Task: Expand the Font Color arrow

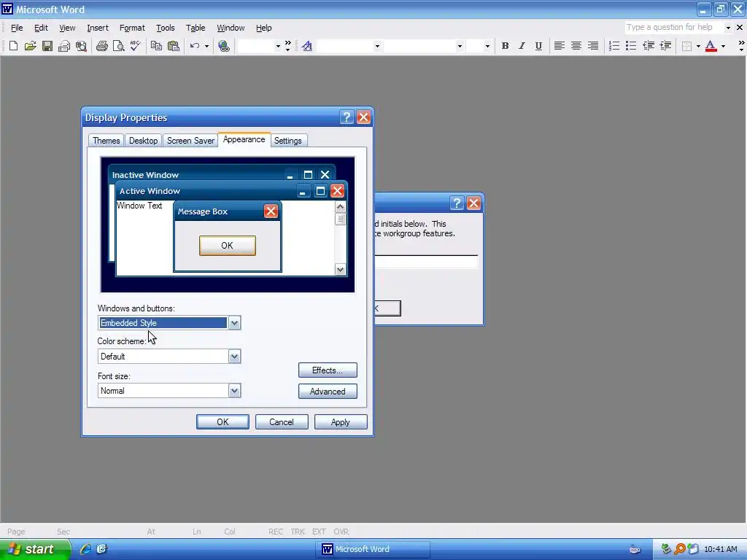Action: point(723,46)
